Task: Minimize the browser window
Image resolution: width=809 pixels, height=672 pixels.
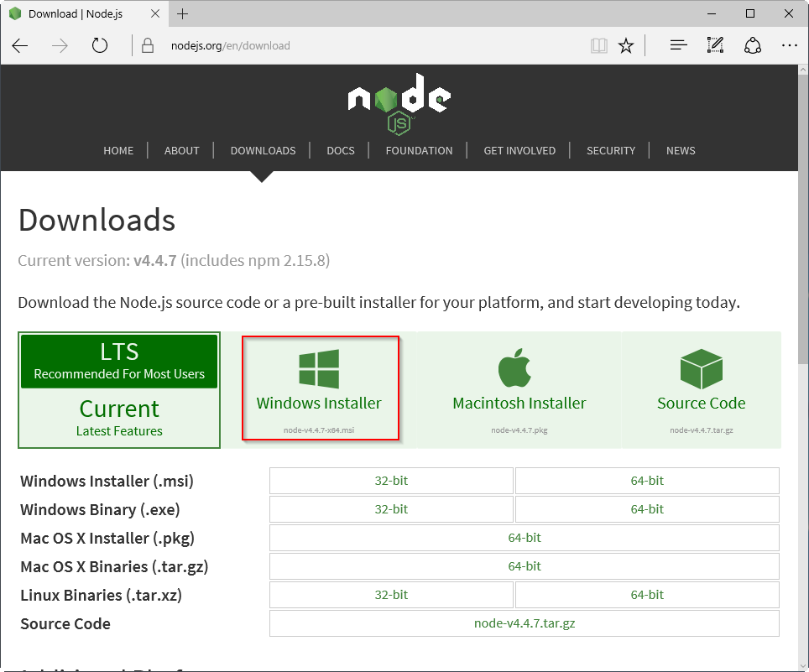Action: [x=712, y=14]
